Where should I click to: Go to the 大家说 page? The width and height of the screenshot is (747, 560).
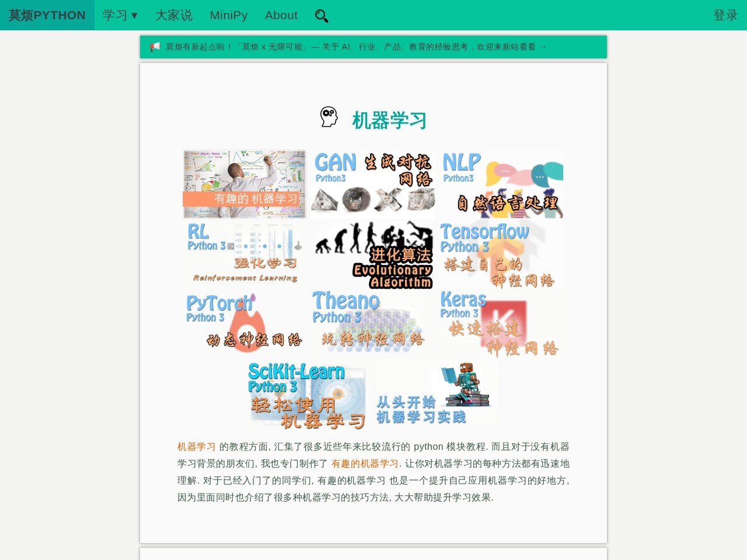174,16
